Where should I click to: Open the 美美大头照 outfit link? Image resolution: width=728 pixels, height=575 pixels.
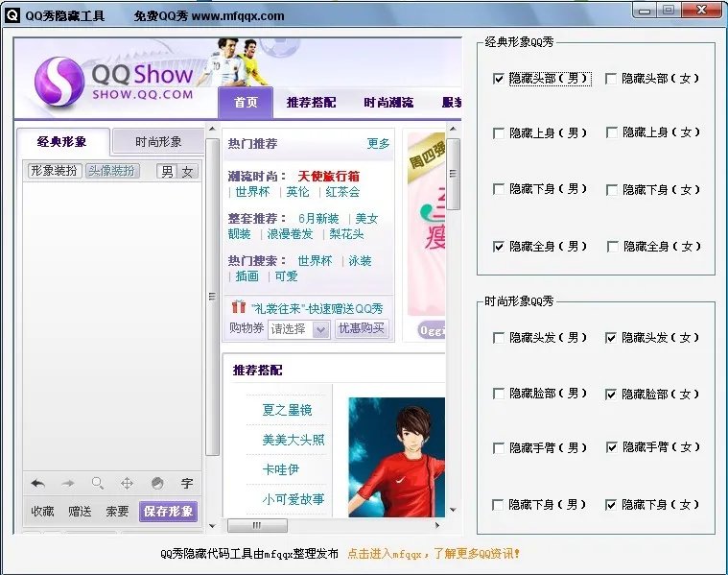click(293, 440)
